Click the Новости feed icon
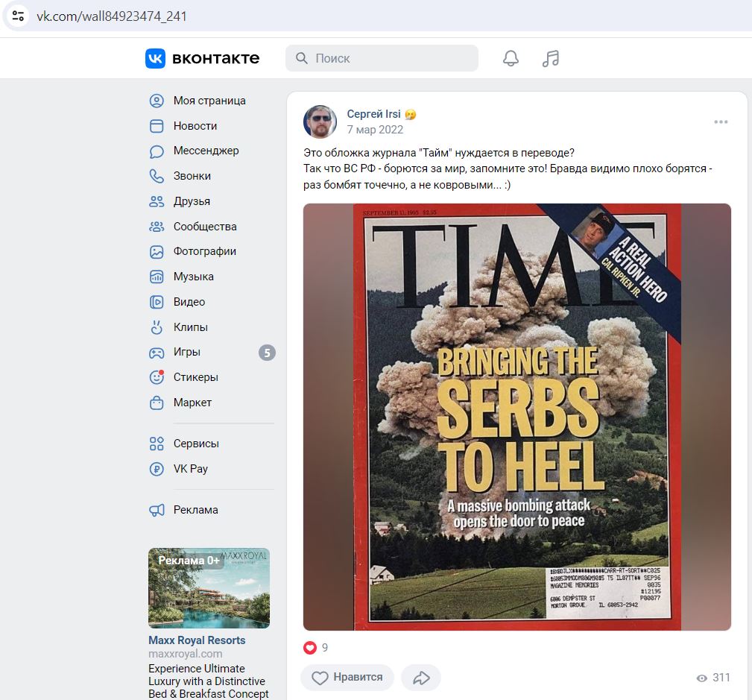Image resolution: width=752 pixels, height=700 pixels. [x=157, y=126]
